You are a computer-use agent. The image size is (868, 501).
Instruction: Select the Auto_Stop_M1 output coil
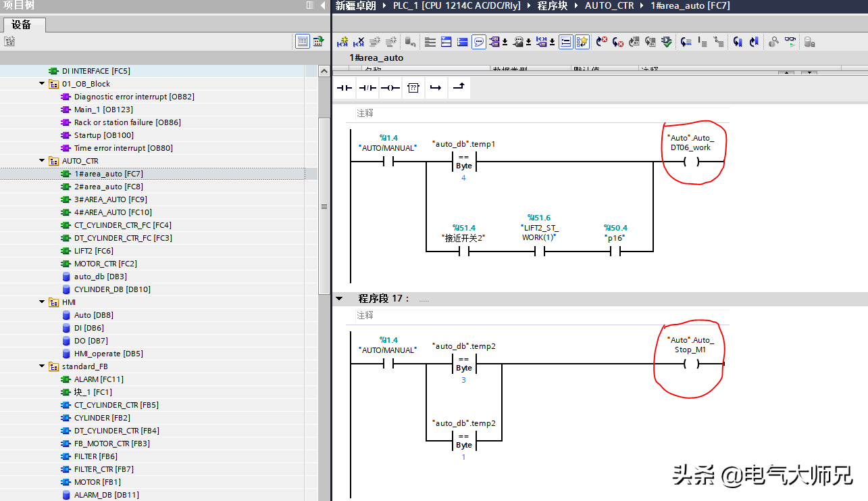point(690,364)
